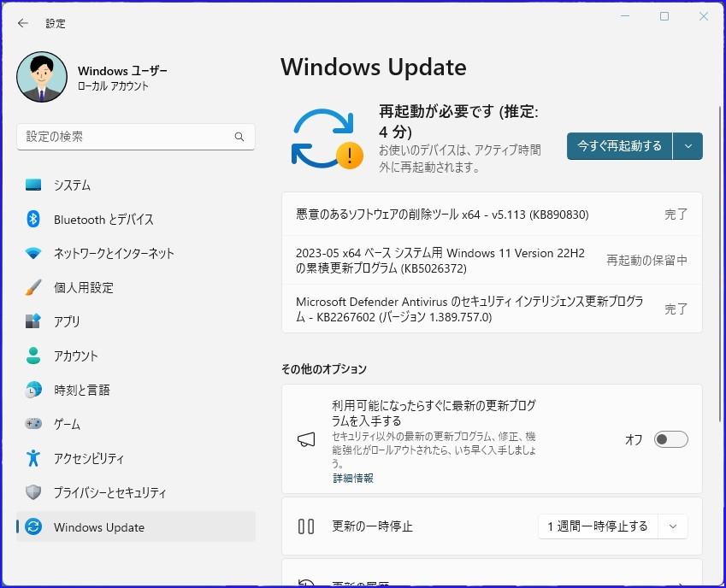Click the magnifier icon in the search box
The image size is (726, 588).
coord(239,137)
